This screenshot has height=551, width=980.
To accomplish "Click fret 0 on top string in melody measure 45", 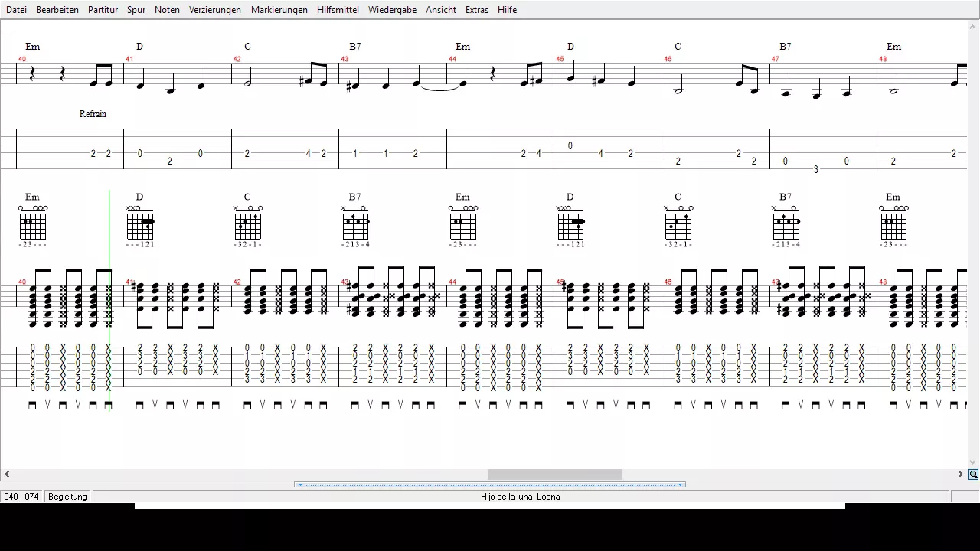I will click(x=570, y=145).
